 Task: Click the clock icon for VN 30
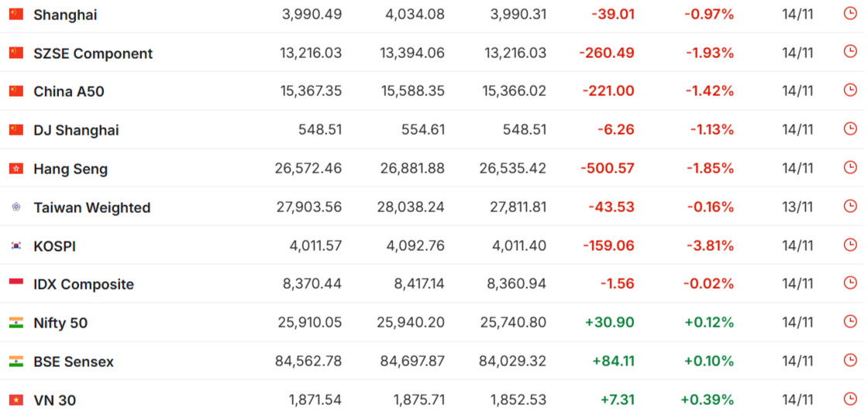tap(850, 400)
